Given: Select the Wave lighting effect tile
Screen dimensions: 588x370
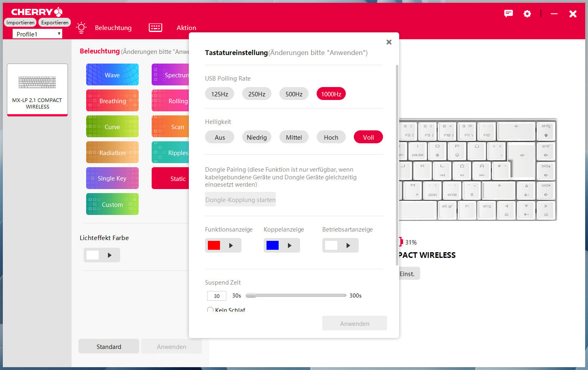Looking at the screenshot, I should (x=112, y=75).
